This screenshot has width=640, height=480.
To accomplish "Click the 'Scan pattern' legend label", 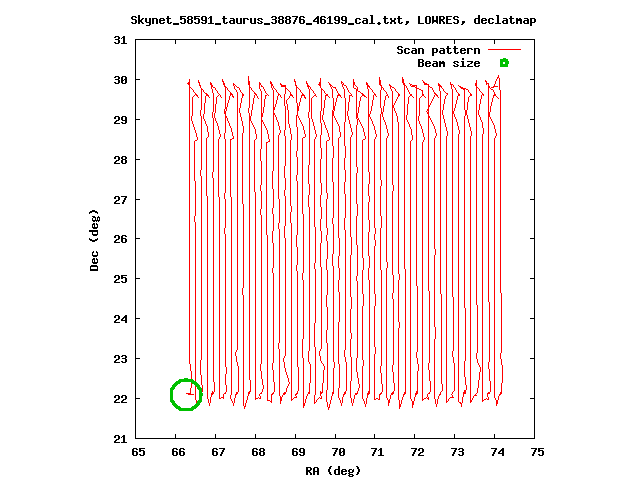I will pos(438,50).
